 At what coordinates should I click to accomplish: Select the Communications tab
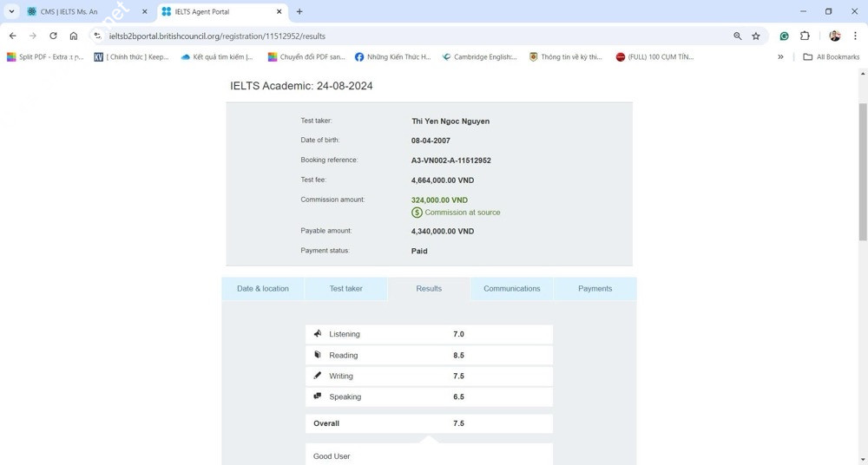pyautogui.click(x=511, y=289)
